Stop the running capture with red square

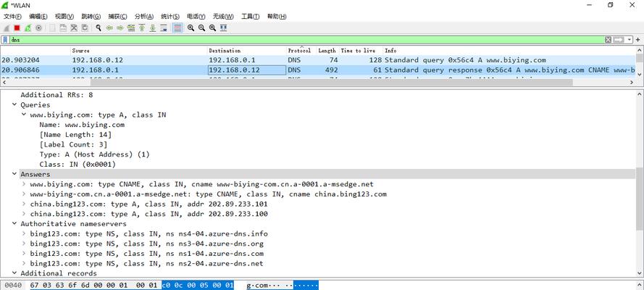(x=17, y=28)
